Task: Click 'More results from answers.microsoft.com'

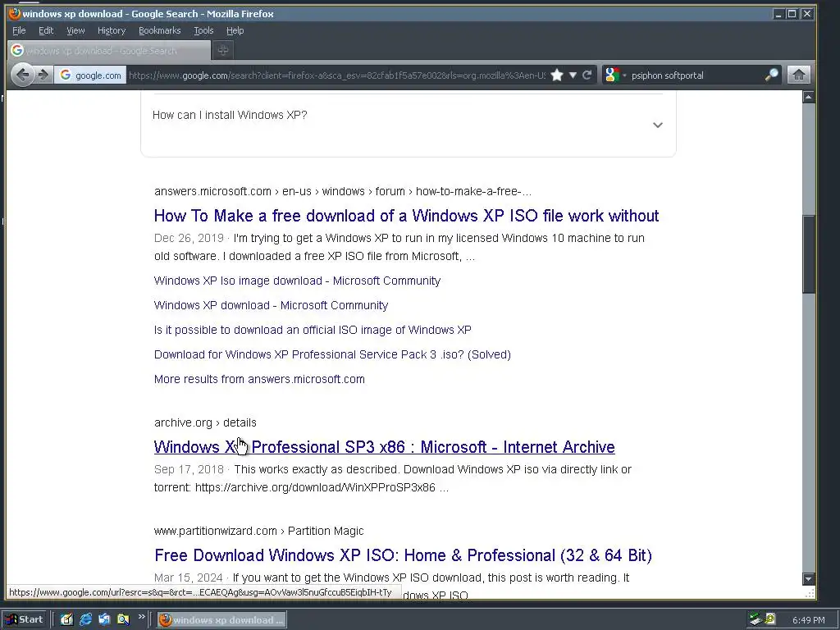Action: [259, 379]
